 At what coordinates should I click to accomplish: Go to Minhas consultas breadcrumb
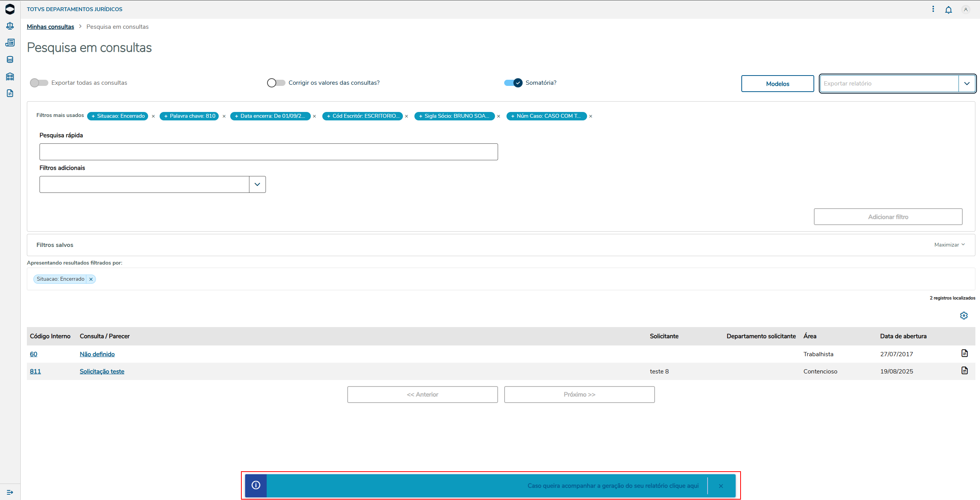click(50, 26)
